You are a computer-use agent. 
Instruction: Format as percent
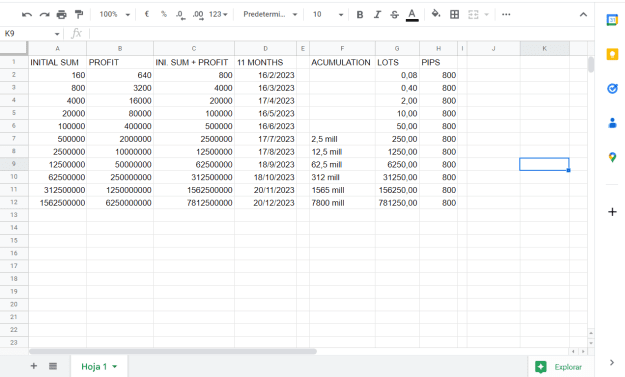pos(164,14)
